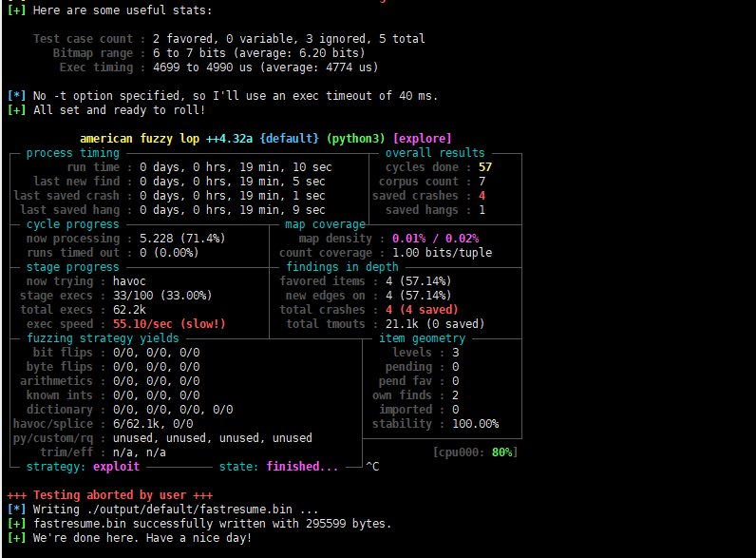Screen dimensions: 756x558
Task: Click the 'map coverage' section header
Action: [326, 224]
